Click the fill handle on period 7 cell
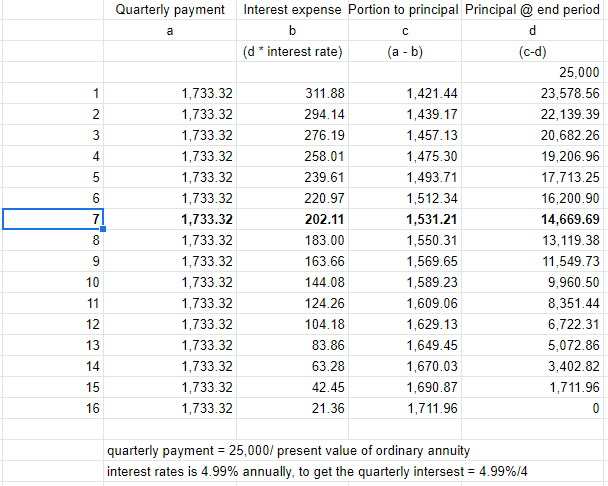 [x=103, y=229]
